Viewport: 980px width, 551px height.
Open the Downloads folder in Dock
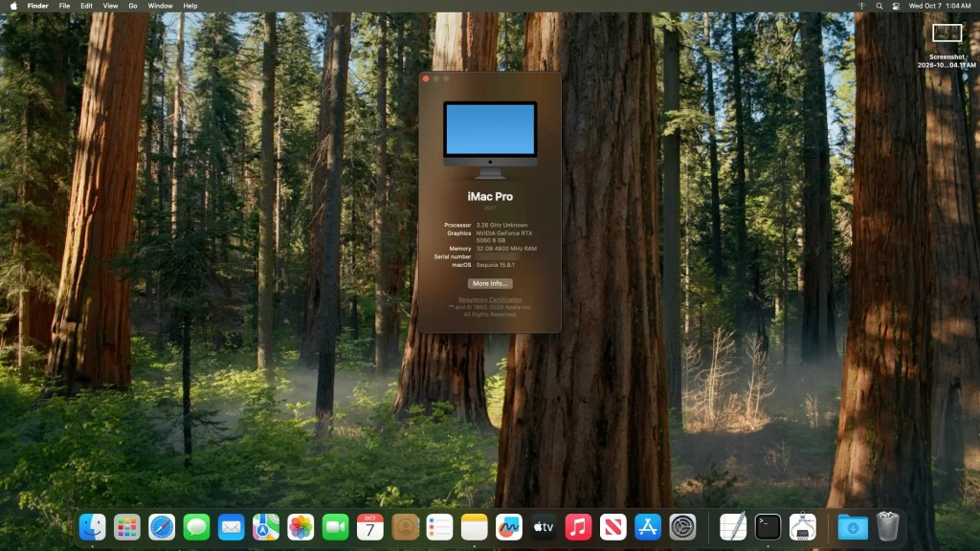[x=853, y=527]
